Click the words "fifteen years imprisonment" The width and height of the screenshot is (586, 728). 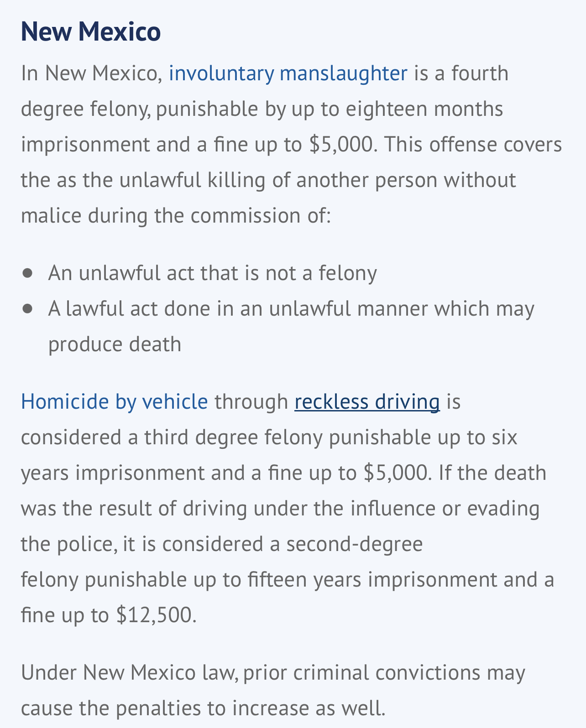(372, 580)
